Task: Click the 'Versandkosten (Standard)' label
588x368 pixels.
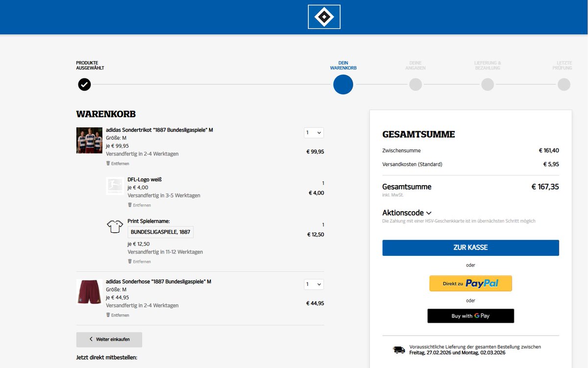Action: (x=412, y=164)
